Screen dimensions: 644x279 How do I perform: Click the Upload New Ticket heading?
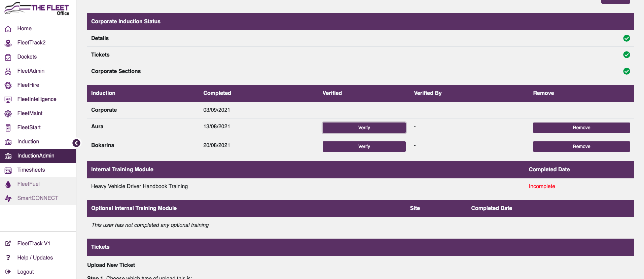pyautogui.click(x=111, y=265)
